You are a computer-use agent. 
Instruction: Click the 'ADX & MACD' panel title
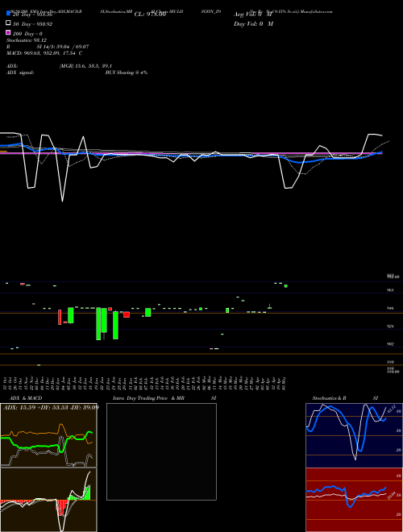(x=26, y=398)
